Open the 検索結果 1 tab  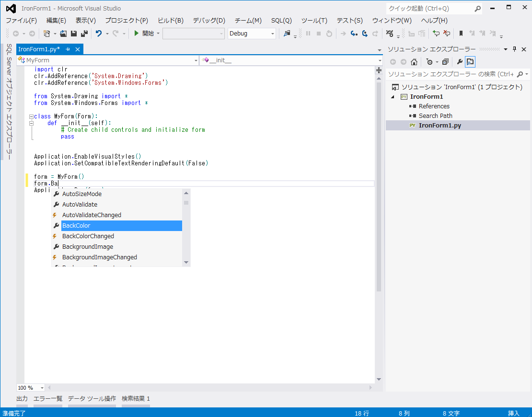click(x=136, y=398)
